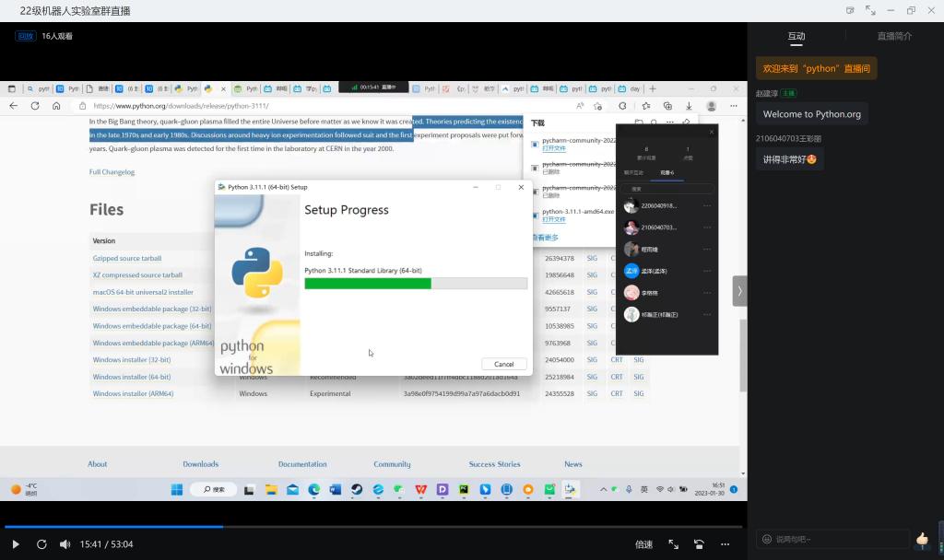
Task: Collapse the chat sidebar with the chevron arrow
Action: point(739,290)
